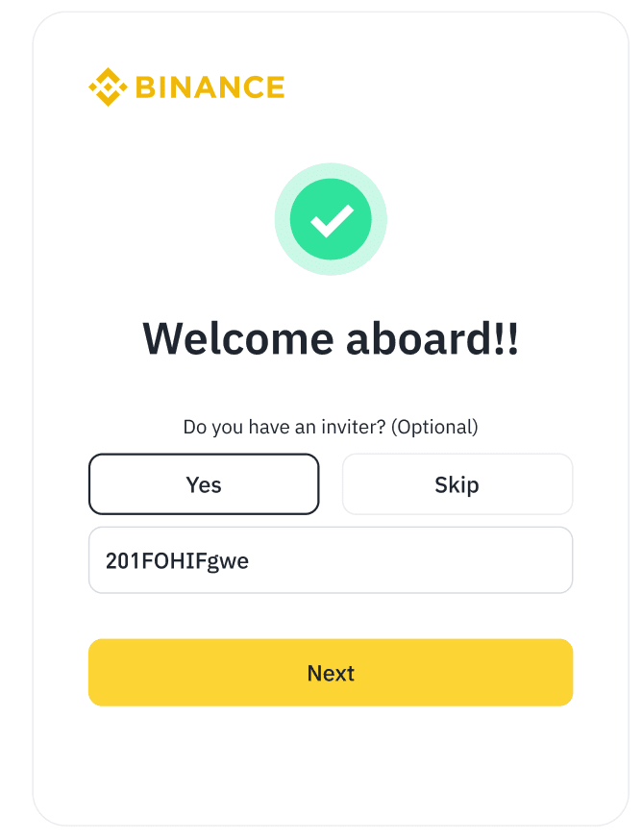Click the "Welcome aboard!!" heading

331,338
